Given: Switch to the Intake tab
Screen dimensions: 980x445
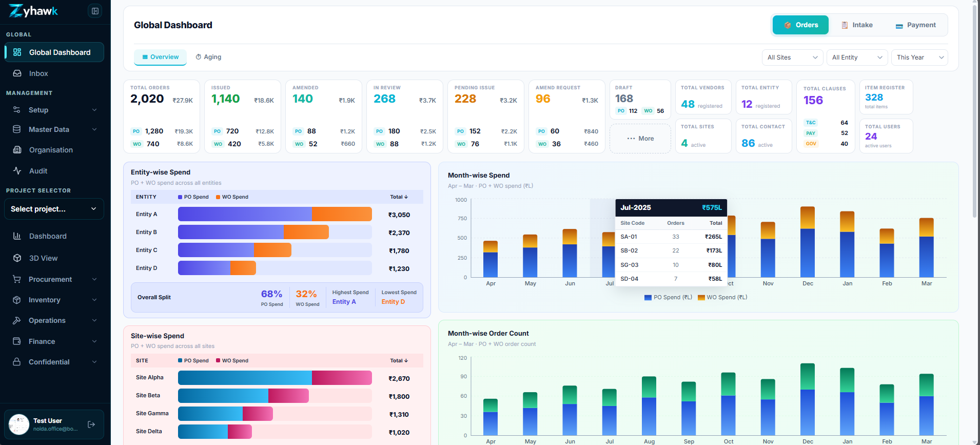Looking at the screenshot, I should coord(857,25).
